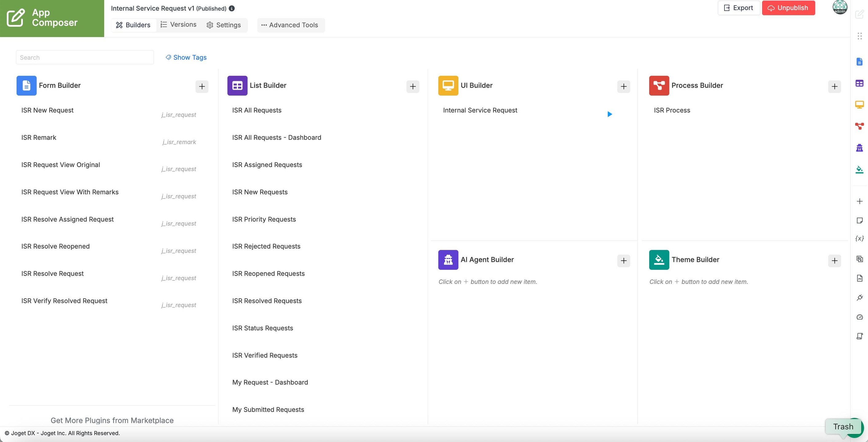Click the Search input field

84,57
